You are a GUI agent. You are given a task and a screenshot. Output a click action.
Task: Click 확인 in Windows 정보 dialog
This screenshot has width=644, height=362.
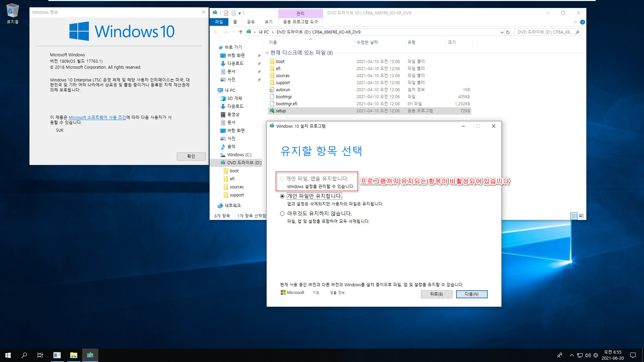[x=191, y=156]
